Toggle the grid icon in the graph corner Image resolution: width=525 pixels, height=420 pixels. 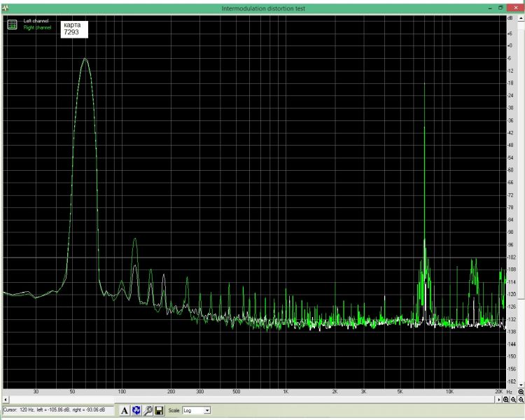click(x=13, y=24)
